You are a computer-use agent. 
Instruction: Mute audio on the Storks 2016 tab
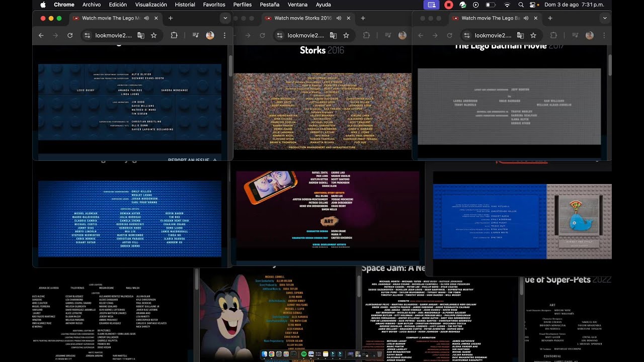[339, 18]
